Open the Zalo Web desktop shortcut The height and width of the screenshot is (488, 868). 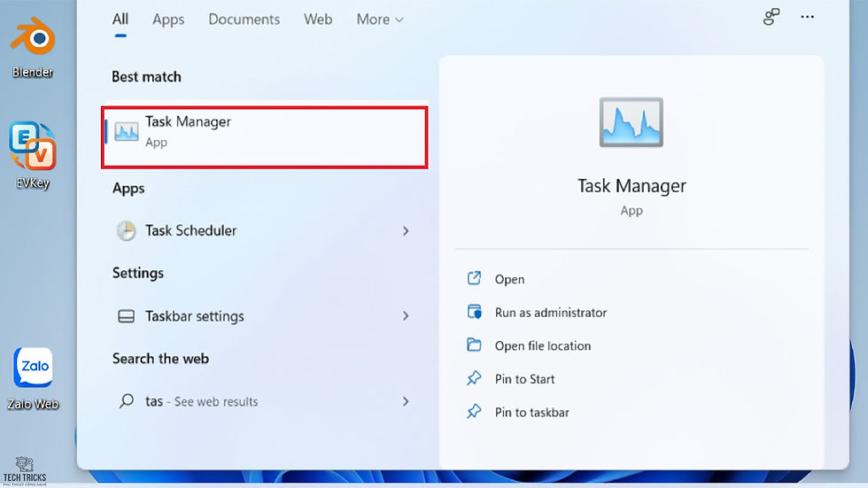tap(33, 379)
